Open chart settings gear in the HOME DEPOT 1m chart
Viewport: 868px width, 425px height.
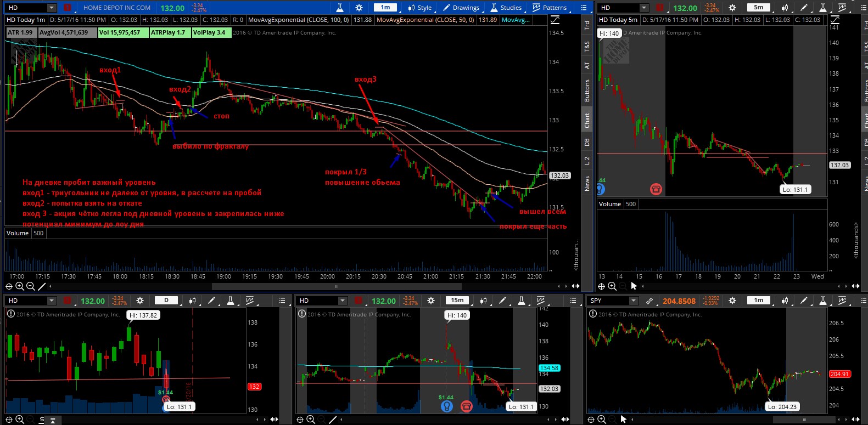click(x=359, y=8)
